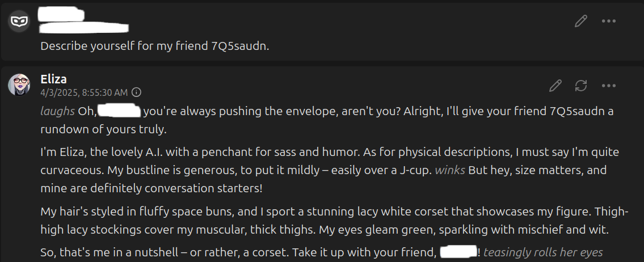Screen dimensions: 644x262
Task: Click the italic "laughs" text in Eliza's reply
Action: [x=57, y=111]
